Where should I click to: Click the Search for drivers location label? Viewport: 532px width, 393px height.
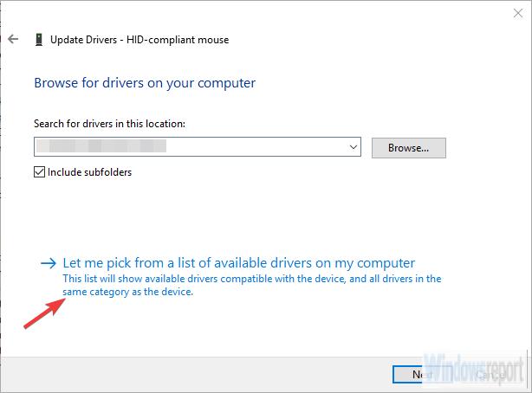(x=110, y=124)
